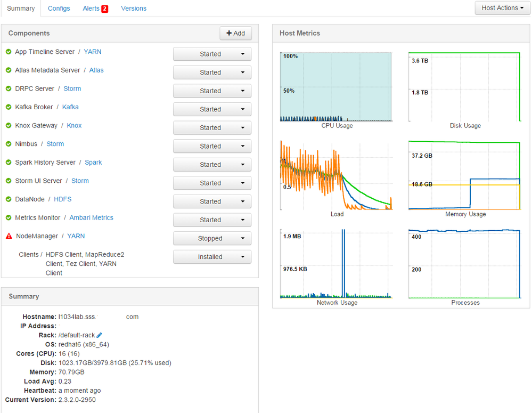Click the red NodeManager stopped warning icon
The width and height of the screenshot is (532, 413).
pos(9,236)
